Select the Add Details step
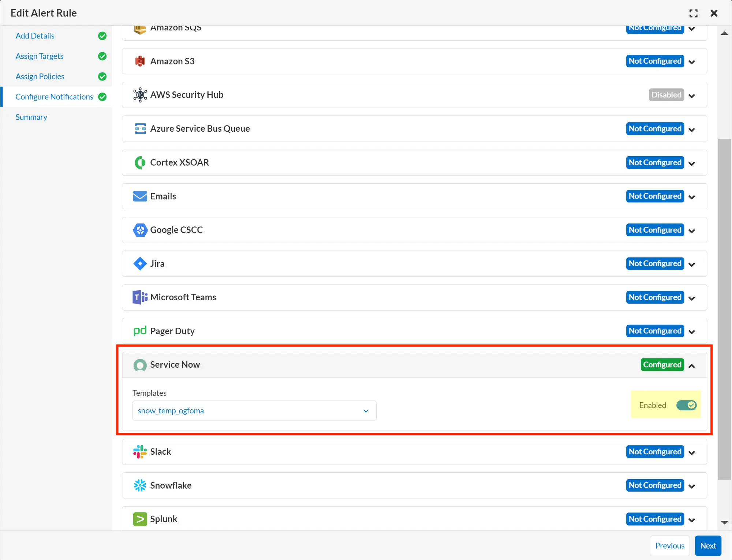Viewport: 732px width, 560px height. tap(35, 36)
